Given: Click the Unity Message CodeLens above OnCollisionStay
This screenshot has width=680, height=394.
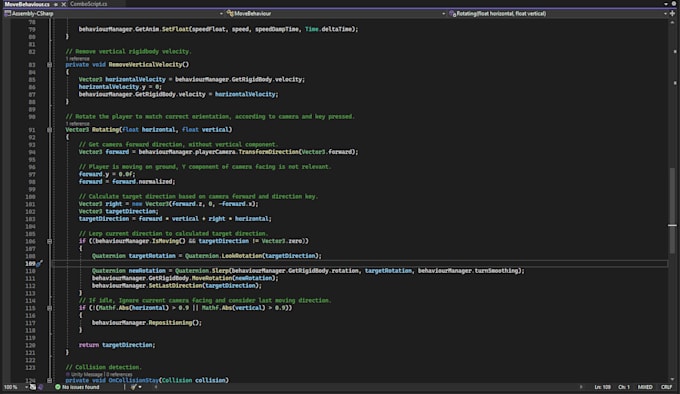Looking at the screenshot, I should pyautogui.click(x=86, y=374).
